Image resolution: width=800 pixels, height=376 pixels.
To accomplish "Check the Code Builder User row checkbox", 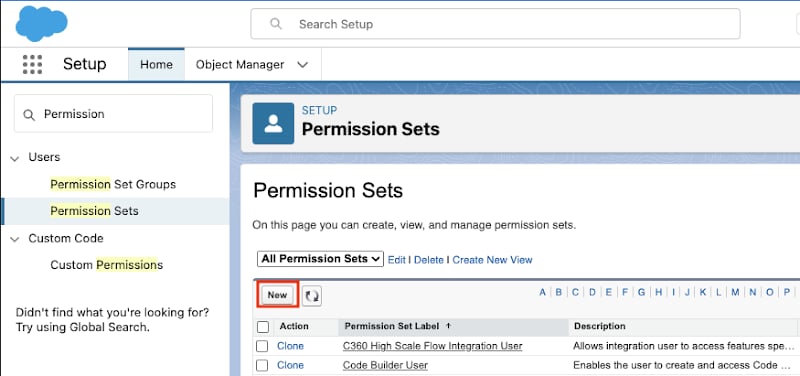I will tap(262, 365).
